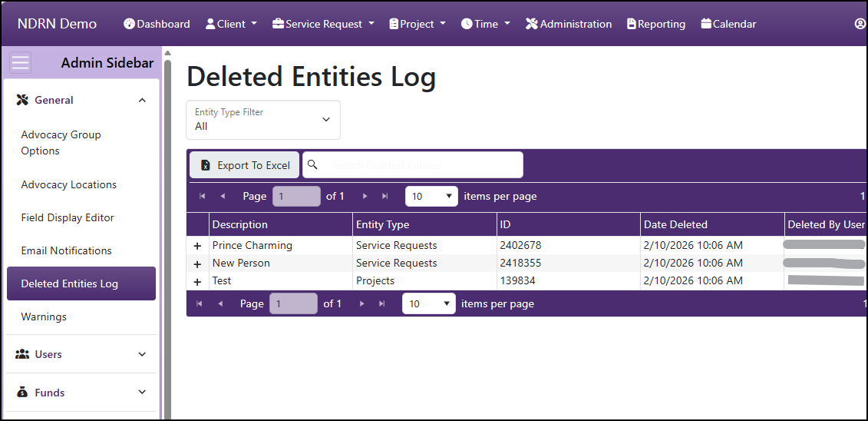
Task: Click the search magnifier icon
Action: (312, 164)
